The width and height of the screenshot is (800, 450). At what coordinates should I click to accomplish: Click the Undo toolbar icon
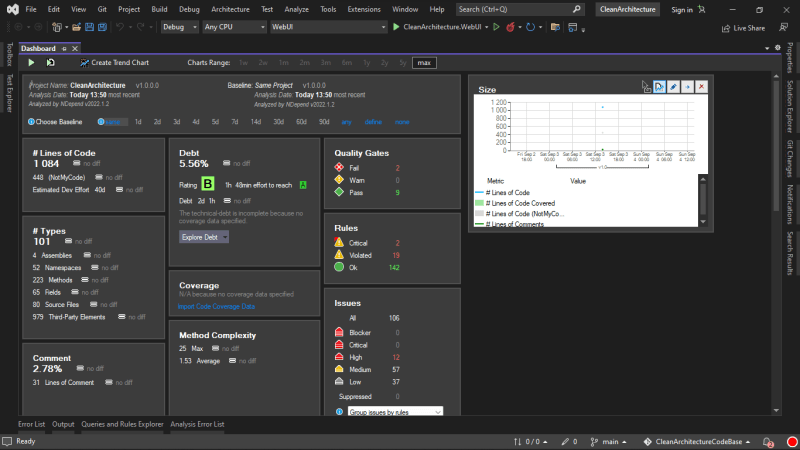click(120, 27)
